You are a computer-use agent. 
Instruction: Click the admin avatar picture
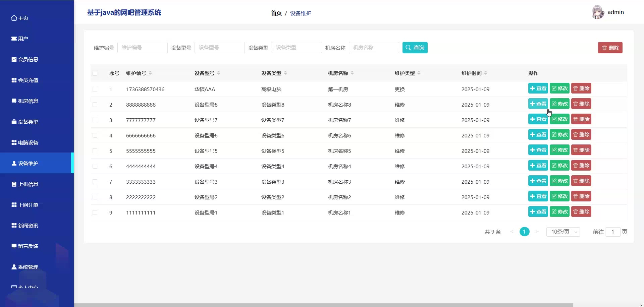coord(598,12)
